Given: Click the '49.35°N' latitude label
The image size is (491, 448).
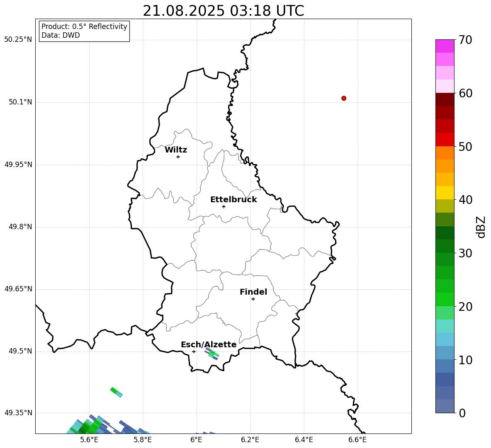Looking at the screenshot, I should pyautogui.click(x=18, y=413).
